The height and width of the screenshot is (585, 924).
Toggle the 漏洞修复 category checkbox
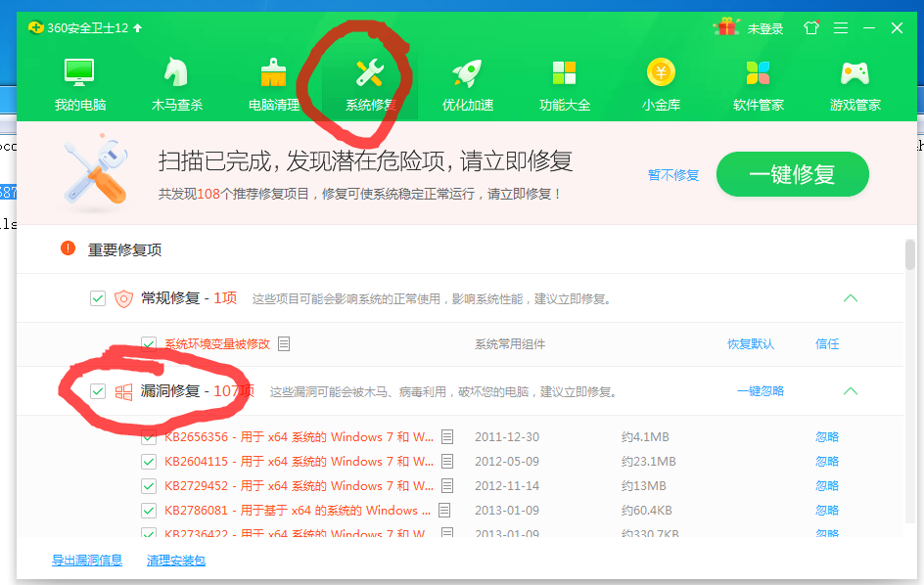tap(98, 391)
